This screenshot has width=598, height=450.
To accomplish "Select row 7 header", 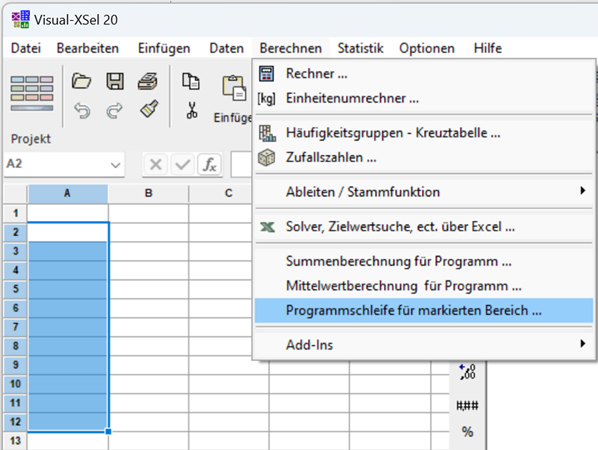I will pos(15,327).
